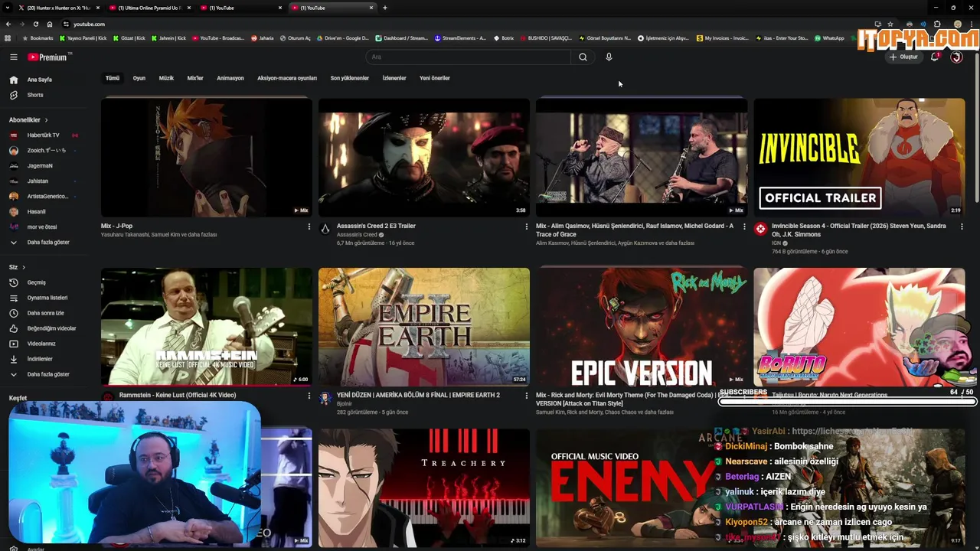Open Botrix bookmark
This screenshot has width=980, height=551.
[503, 38]
